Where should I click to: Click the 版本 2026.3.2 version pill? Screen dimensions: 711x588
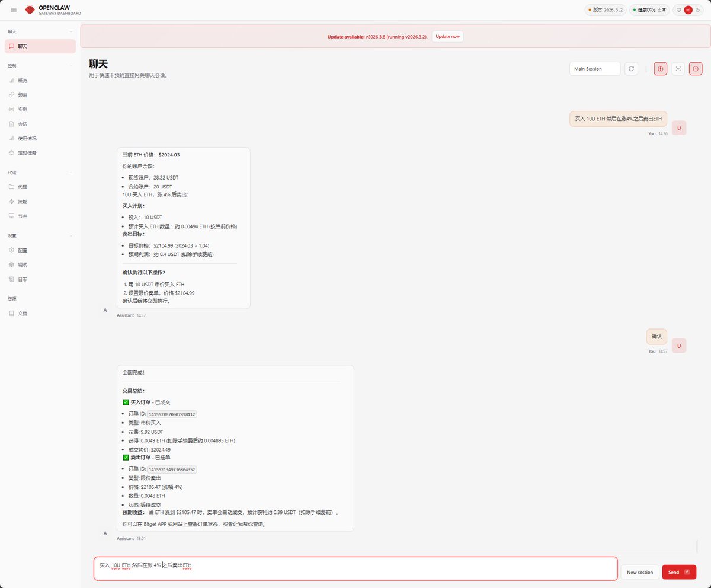(605, 10)
